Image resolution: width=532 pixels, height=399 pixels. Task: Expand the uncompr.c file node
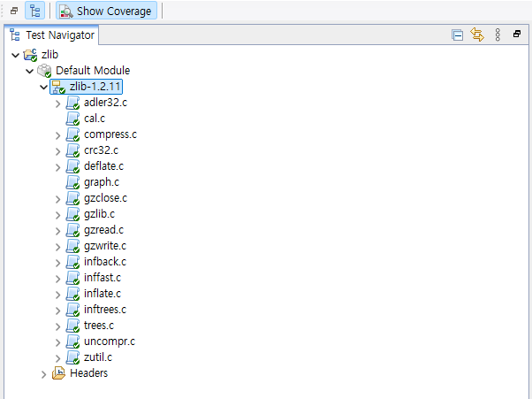tap(58, 342)
